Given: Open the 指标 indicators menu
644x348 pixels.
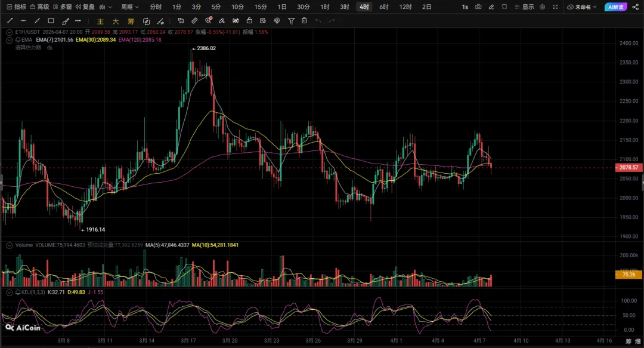Looking at the screenshot, I should 17,7.
